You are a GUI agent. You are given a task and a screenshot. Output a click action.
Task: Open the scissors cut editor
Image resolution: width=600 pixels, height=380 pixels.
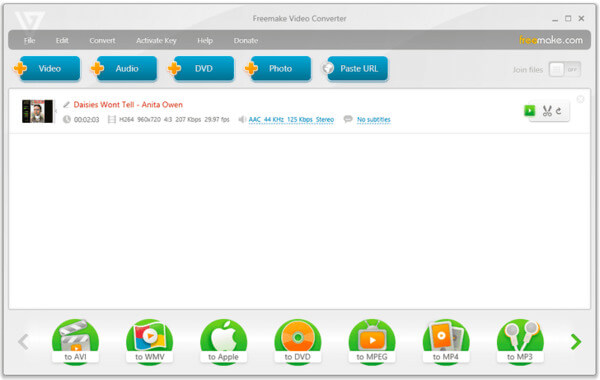(x=547, y=111)
